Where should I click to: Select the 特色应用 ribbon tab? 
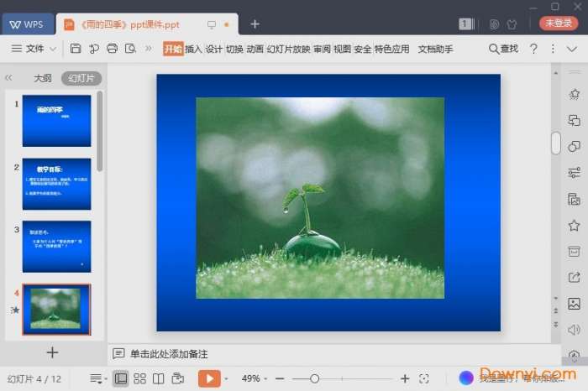point(392,49)
